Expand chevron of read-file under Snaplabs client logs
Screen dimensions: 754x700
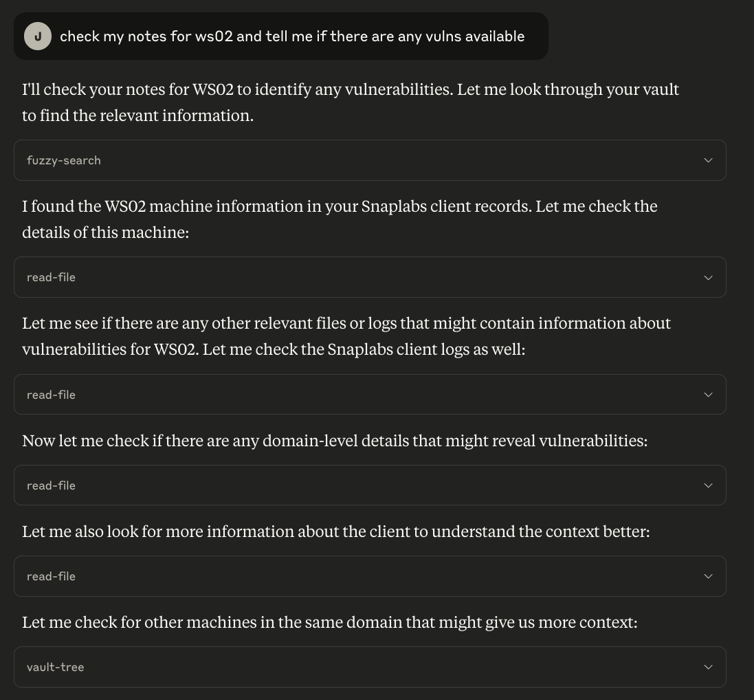[x=708, y=395]
